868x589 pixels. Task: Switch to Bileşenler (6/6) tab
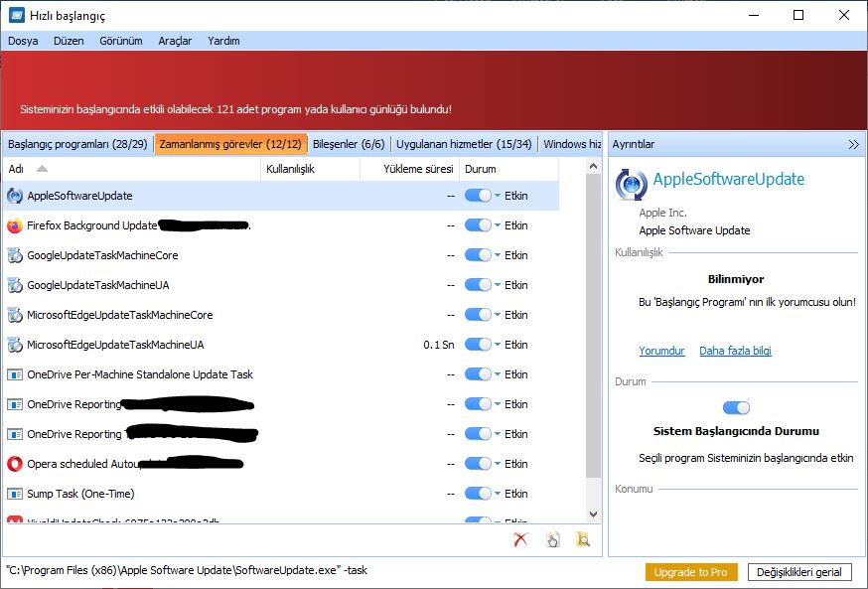coord(349,144)
